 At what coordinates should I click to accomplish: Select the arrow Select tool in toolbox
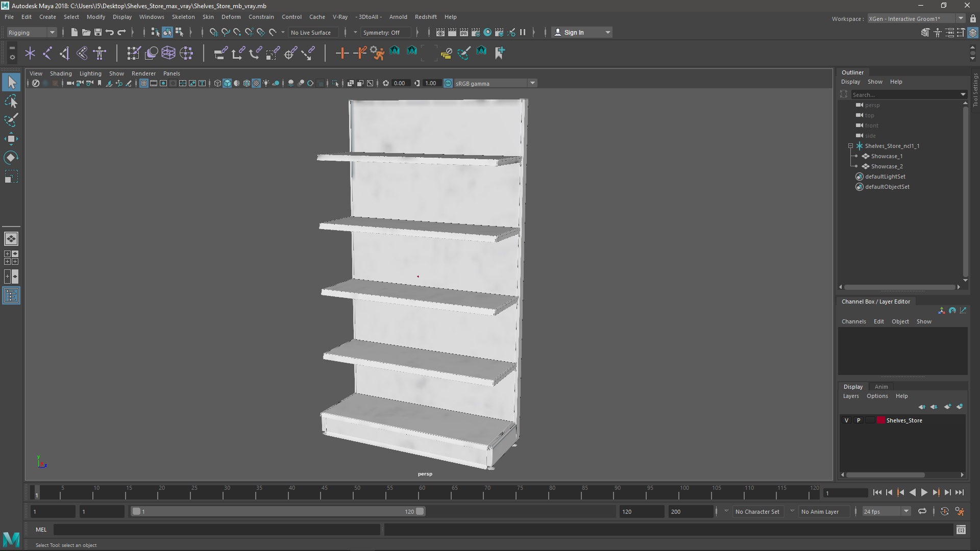(x=11, y=82)
